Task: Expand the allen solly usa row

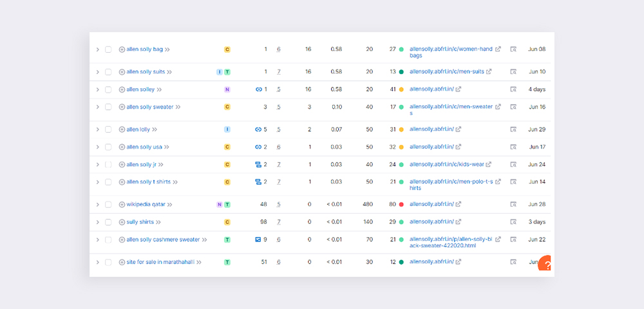Action: coord(98,147)
